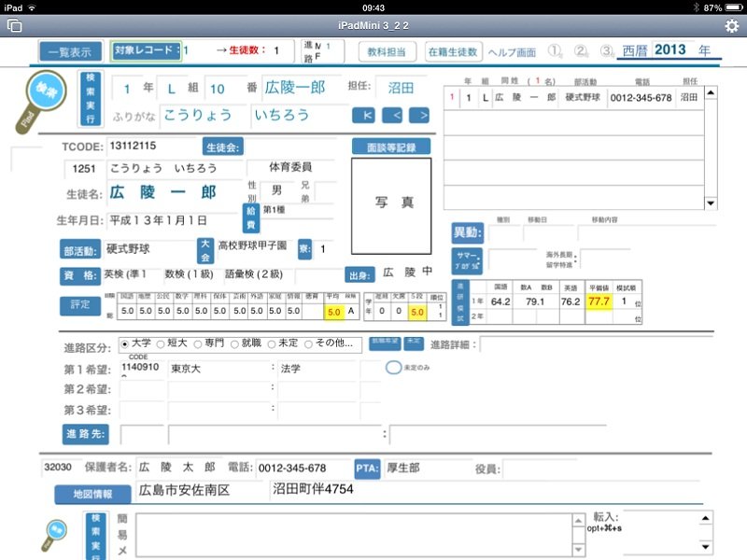Select 未定 radio option
The image size is (747, 560).
(272, 343)
